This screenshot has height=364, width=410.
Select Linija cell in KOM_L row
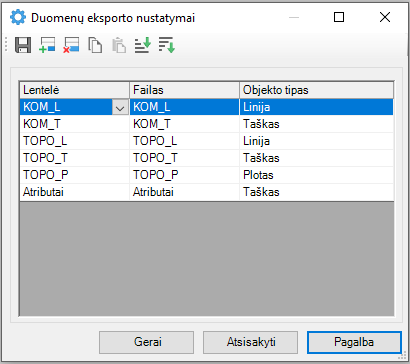click(x=316, y=107)
